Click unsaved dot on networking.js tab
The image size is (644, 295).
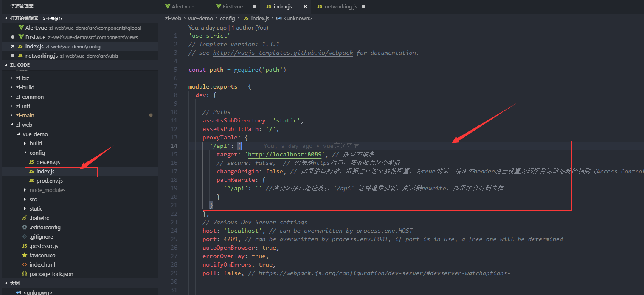pyautogui.click(x=363, y=6)
